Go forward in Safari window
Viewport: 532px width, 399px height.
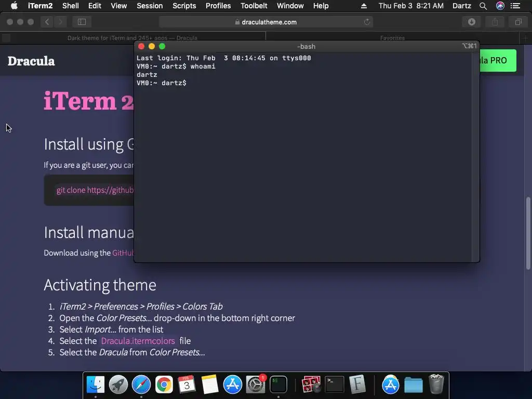pos(60,22)
